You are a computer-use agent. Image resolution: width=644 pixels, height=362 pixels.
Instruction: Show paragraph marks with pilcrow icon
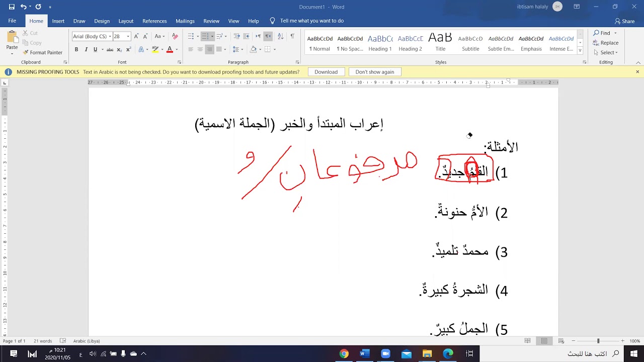292,36
